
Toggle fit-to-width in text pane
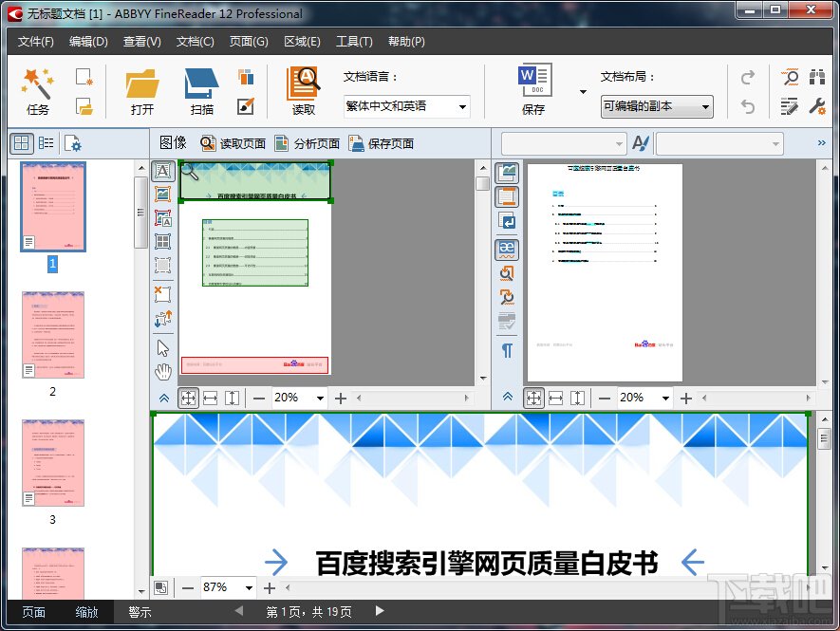[x=556, y=398]
